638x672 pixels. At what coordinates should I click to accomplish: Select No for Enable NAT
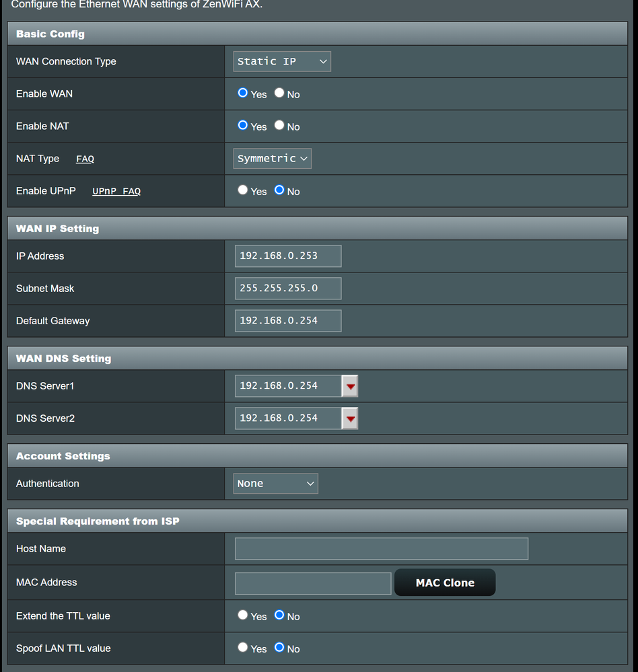(x=279, y=126)
